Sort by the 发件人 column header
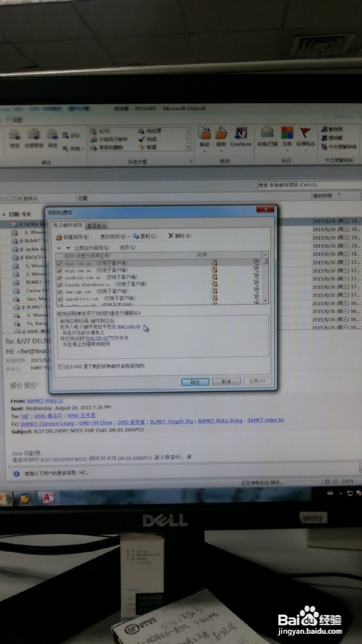Screen dimensions: 362x644 [x=30, y=198]
